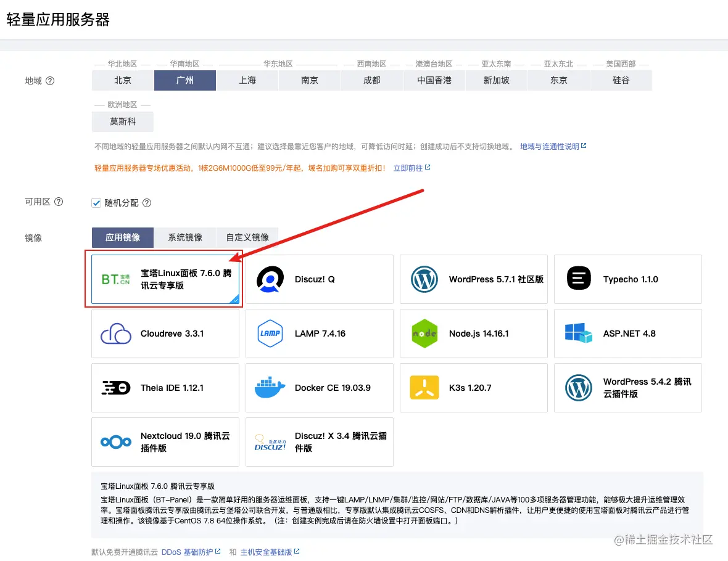Click the K3s yellow logo icon
Screen dimensions: 728x561
click(x=424, y=387)
